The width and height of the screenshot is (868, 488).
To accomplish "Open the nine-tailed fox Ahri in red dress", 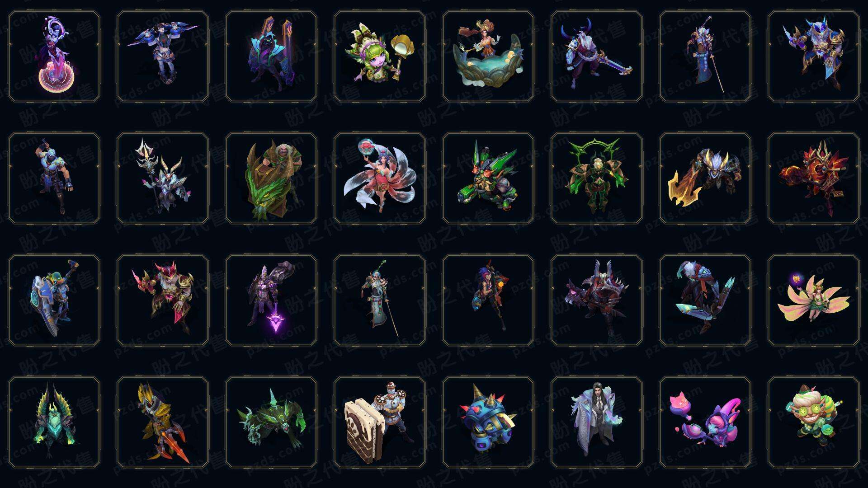I will (x=380, y=178).
